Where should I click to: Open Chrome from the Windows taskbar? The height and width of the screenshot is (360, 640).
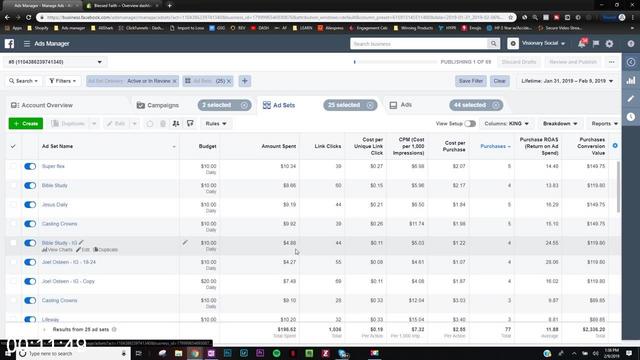(195, 353)
